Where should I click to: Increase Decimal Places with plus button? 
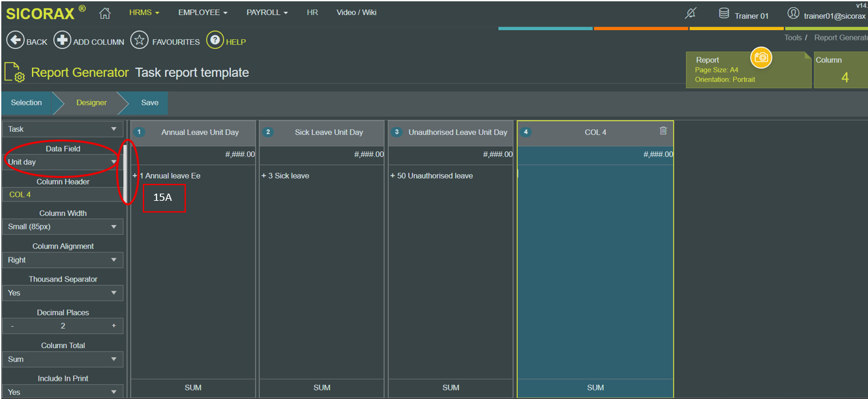[x=113, y=326]
